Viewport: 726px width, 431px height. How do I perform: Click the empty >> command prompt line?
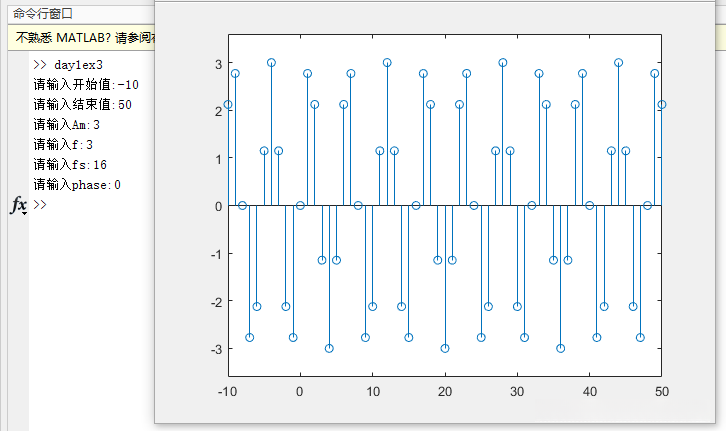[40, 204]
